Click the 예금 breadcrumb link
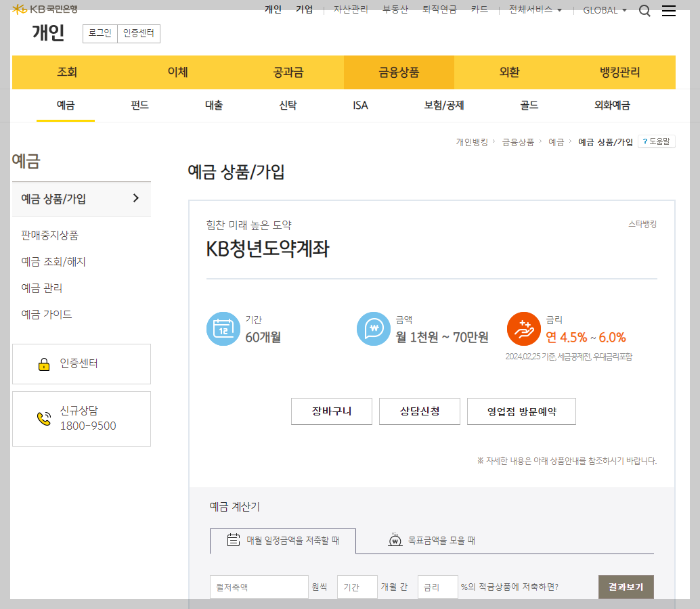700x609 pixels. point(556,142)
